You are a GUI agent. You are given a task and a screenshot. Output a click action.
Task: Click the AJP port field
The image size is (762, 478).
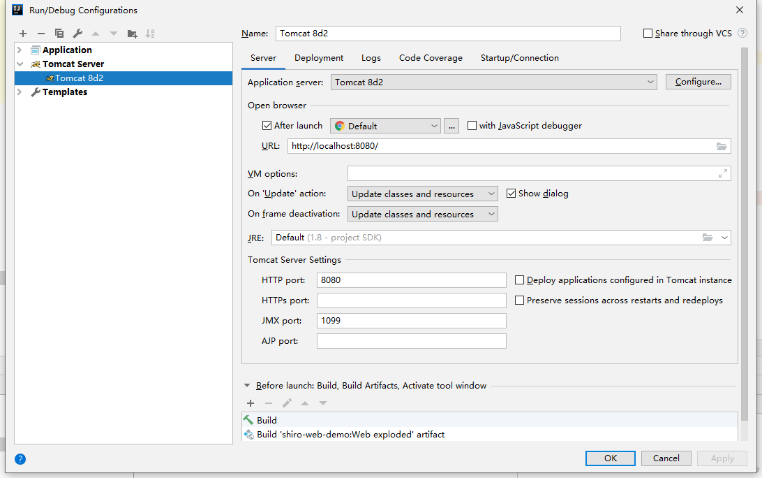(412, 341)
